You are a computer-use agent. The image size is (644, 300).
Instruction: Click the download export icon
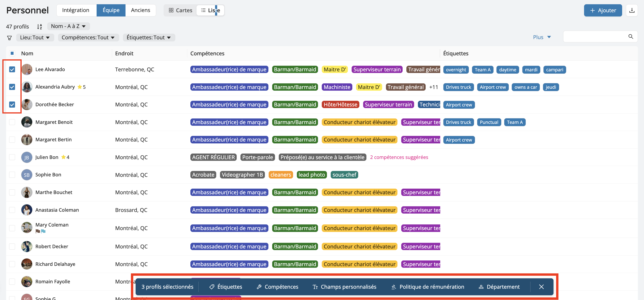point(632,10)
